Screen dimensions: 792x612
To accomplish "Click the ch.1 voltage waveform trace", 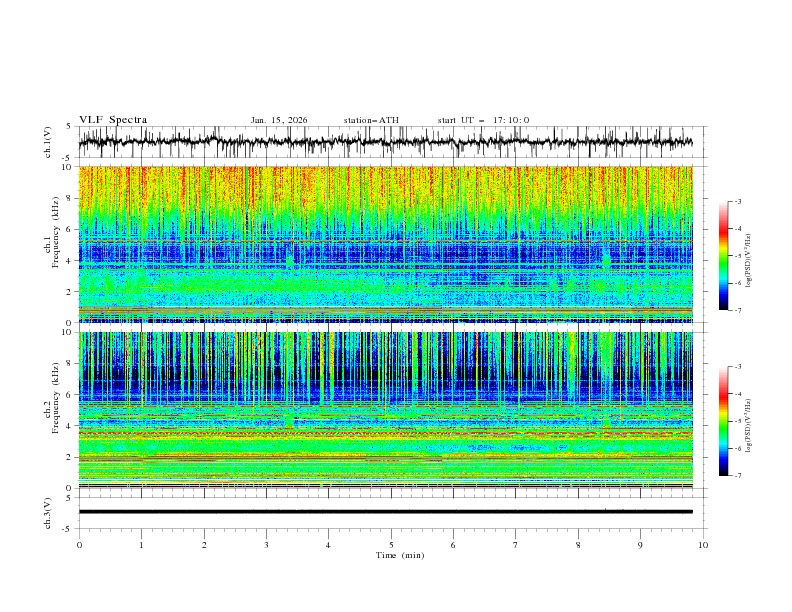I will tap(385, 142).
